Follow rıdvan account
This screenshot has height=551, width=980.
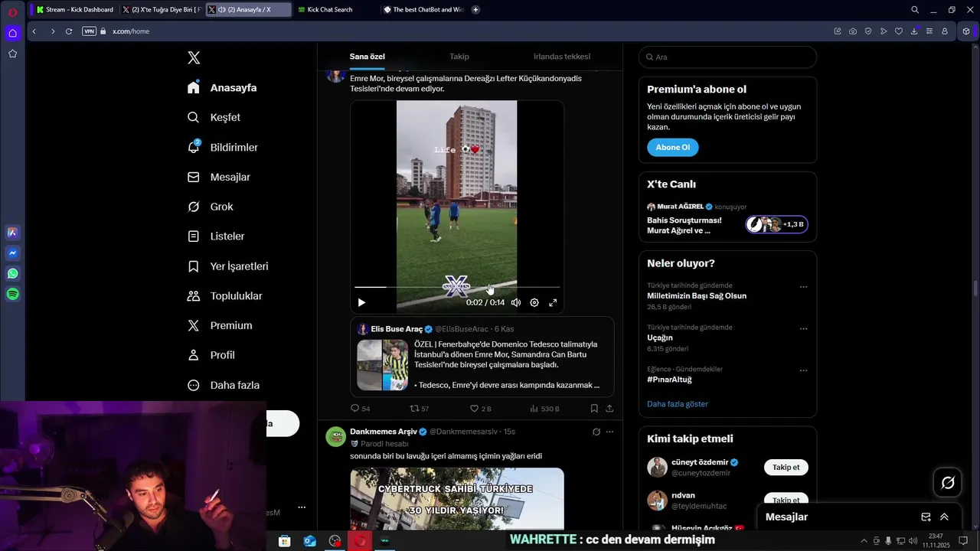coord(786,499)
